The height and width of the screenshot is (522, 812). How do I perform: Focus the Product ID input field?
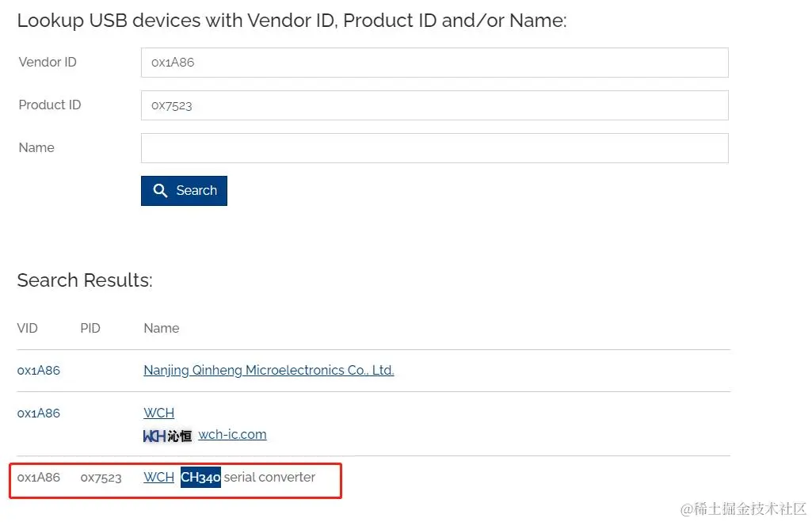[434, 105]
